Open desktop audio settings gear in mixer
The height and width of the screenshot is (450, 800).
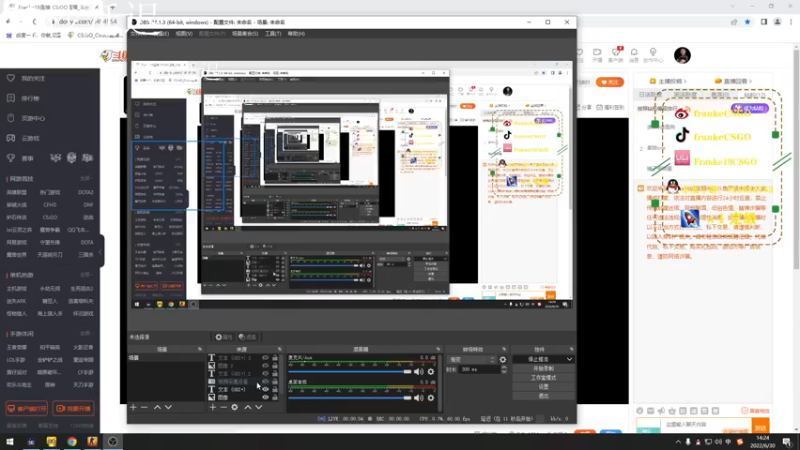click(x=431, y=397)
